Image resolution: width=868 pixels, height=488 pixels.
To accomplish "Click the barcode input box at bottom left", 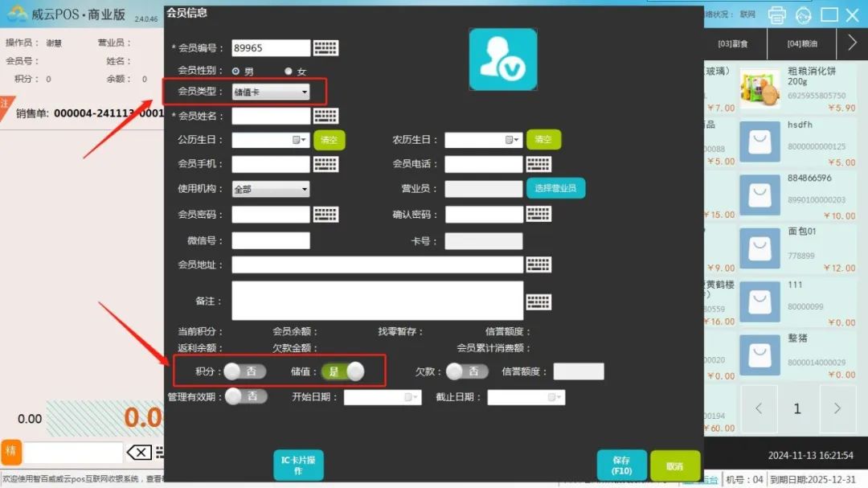I will tap(73, 453).
